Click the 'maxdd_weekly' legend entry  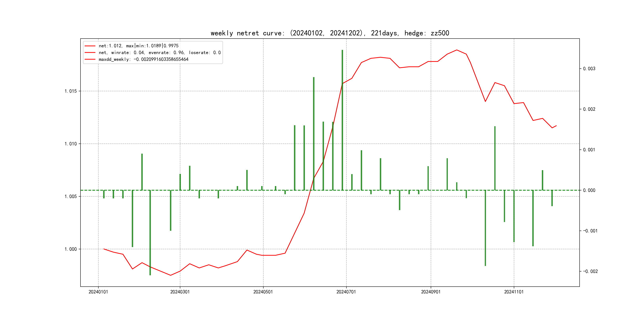[143, 59]
